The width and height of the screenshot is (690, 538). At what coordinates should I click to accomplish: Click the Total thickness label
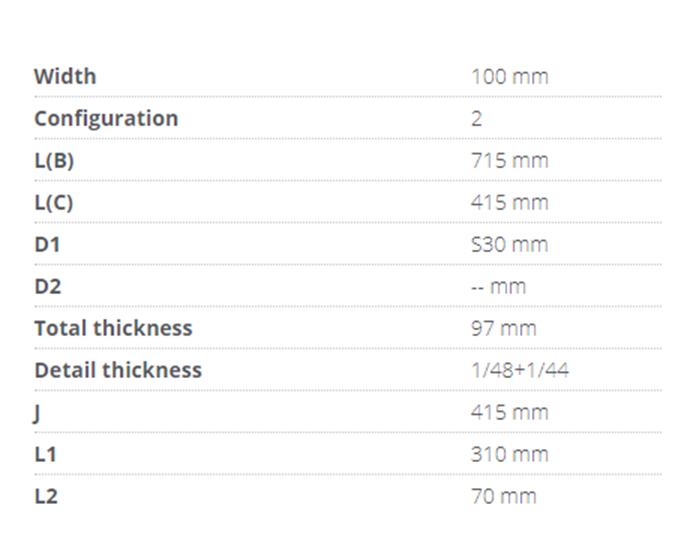(113, 328)
